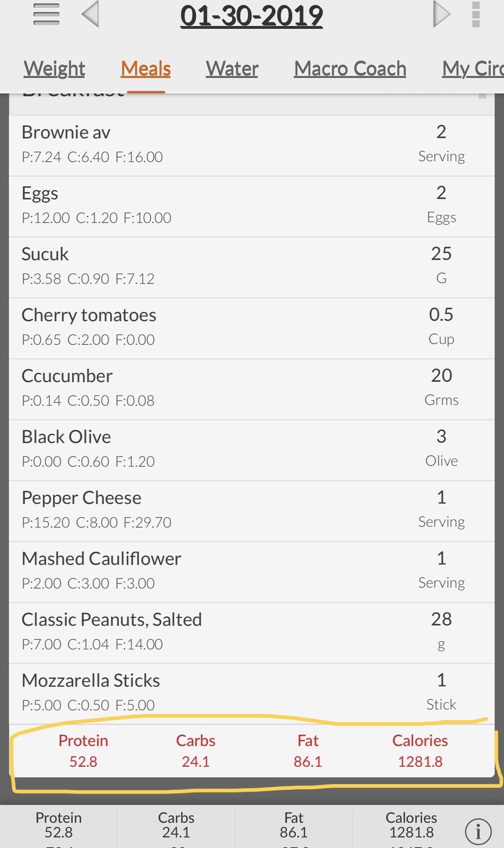Go to previous day arrow
504x848 pixels.
(x=90, y=15)
